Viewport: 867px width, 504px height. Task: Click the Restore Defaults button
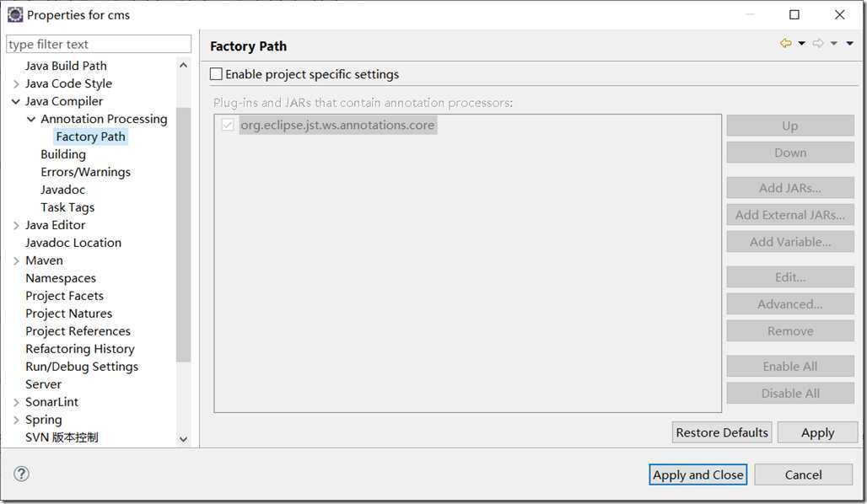pyautogui.click(x=722, y=432)
